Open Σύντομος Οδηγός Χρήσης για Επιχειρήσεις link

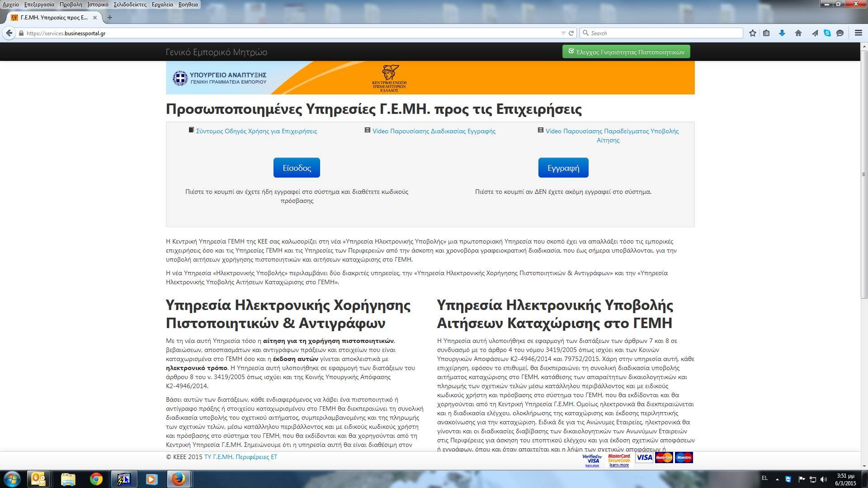click(256, 131)
